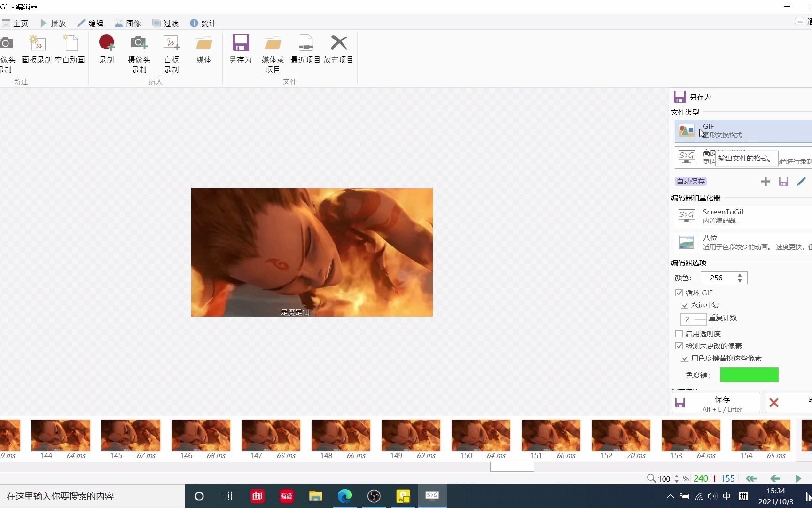The width and height of the screenshot is (812, 508).
Task: Switch 中 input language indicator
Action: (x=726, y=496)
